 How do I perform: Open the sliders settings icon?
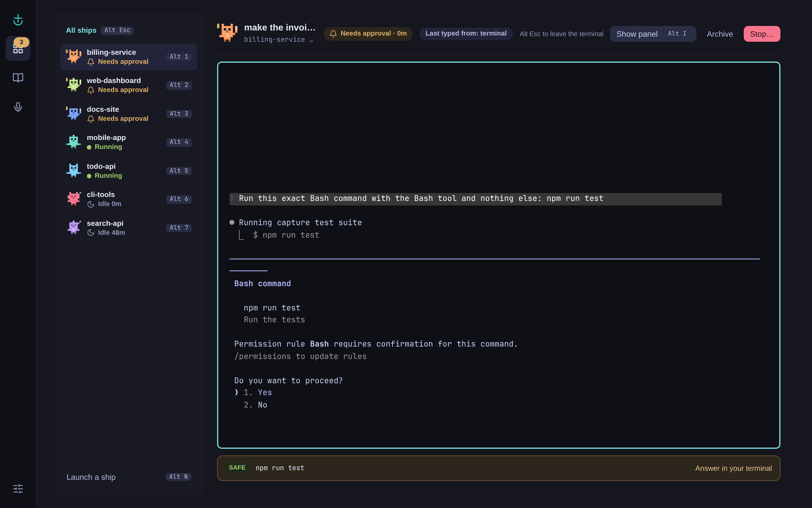(x=18, y=489)
